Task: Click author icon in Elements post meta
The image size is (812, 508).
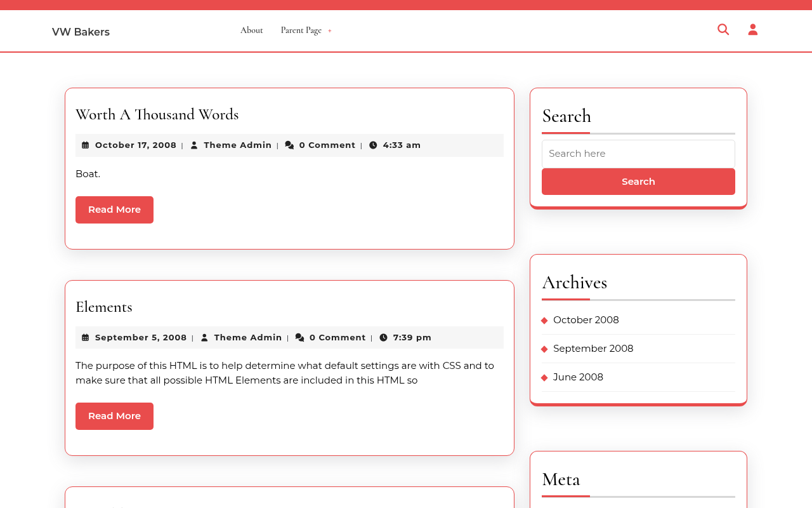Action: tap(204, 338)
